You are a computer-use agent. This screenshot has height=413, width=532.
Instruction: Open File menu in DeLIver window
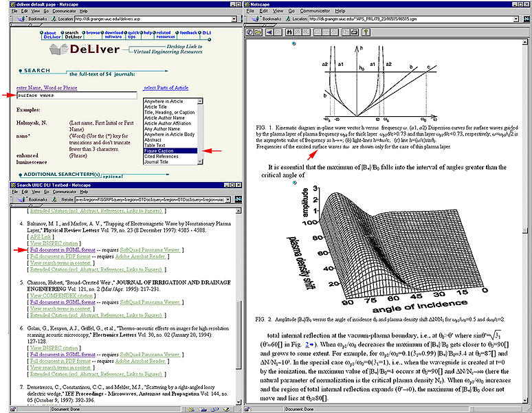point(14,11)
